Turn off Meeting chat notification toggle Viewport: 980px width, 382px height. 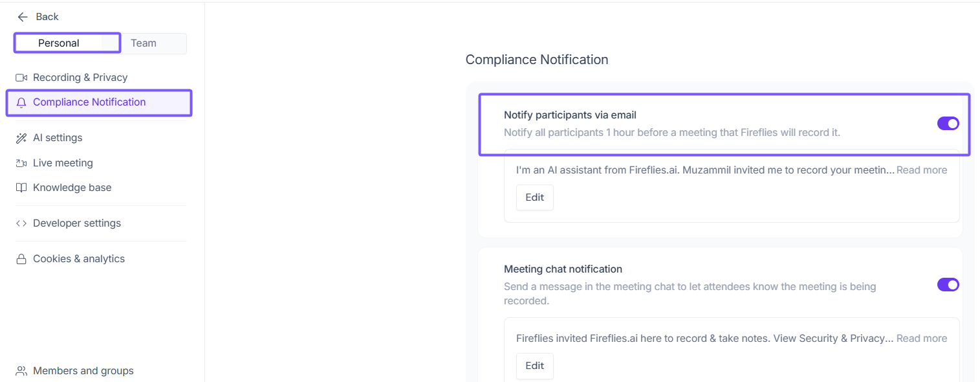click(948, 285)
